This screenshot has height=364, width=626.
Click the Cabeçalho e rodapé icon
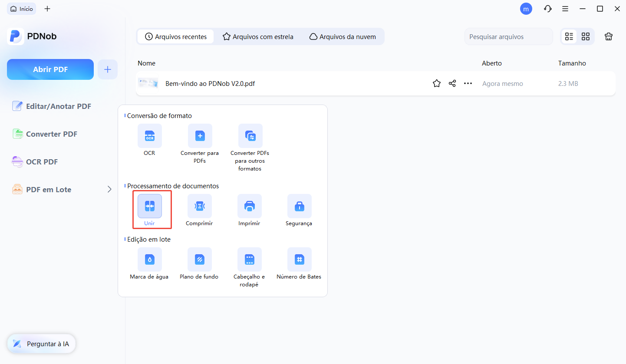coord(249,259)
